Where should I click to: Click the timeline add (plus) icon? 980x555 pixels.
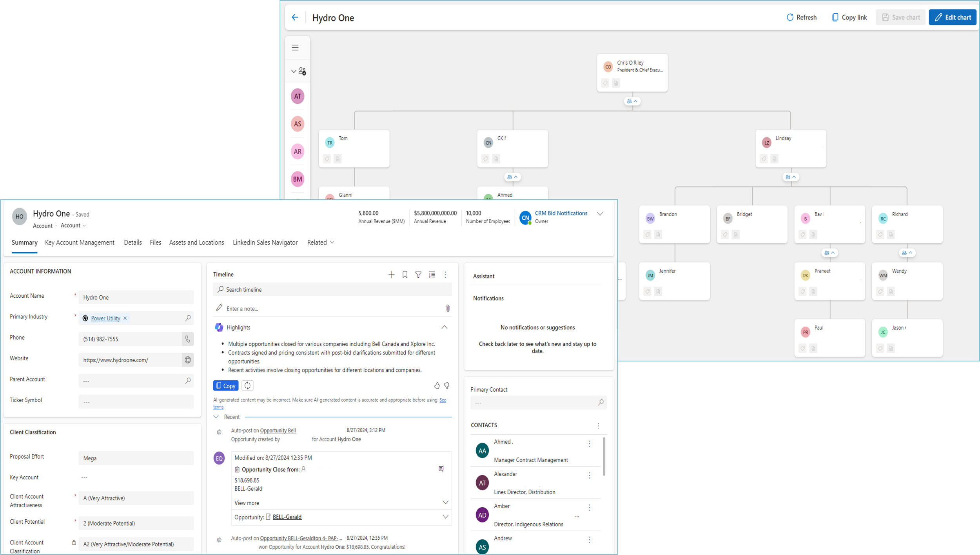pos(391,275)
